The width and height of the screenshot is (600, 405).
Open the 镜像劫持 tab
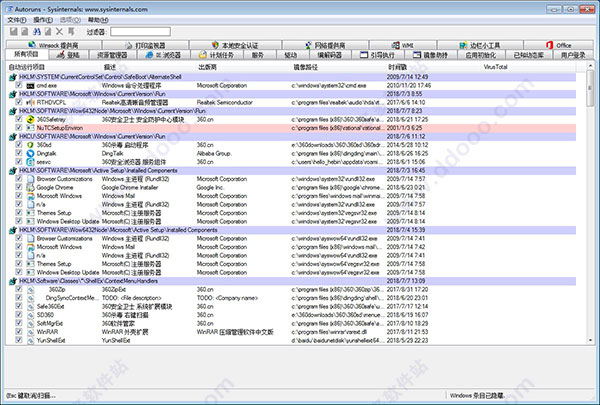(x=430, y=55)
